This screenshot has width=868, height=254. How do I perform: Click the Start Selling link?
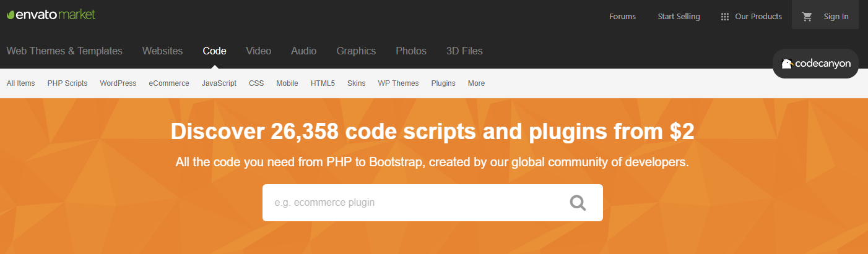tap(679, 17)
